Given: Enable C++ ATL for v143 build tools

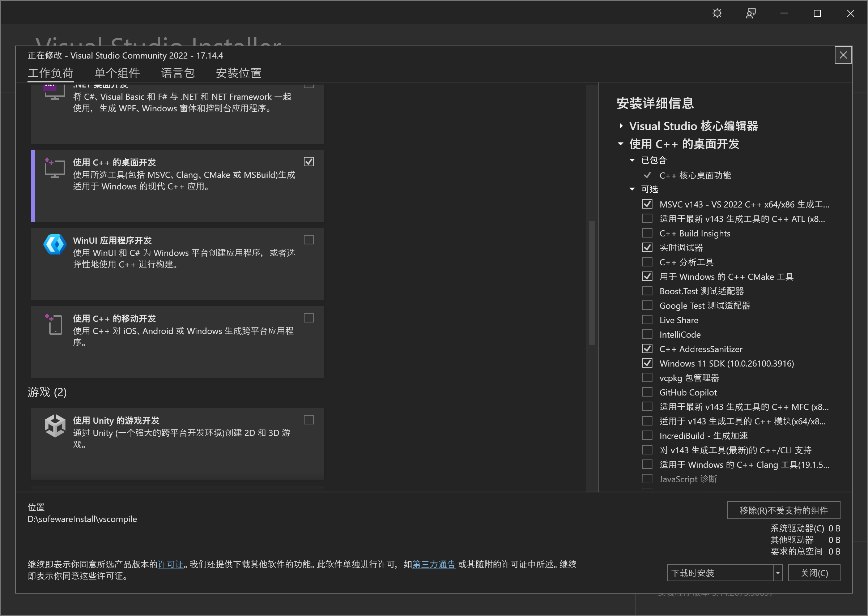Looking at the screenshot, I should tap(647, 218).
